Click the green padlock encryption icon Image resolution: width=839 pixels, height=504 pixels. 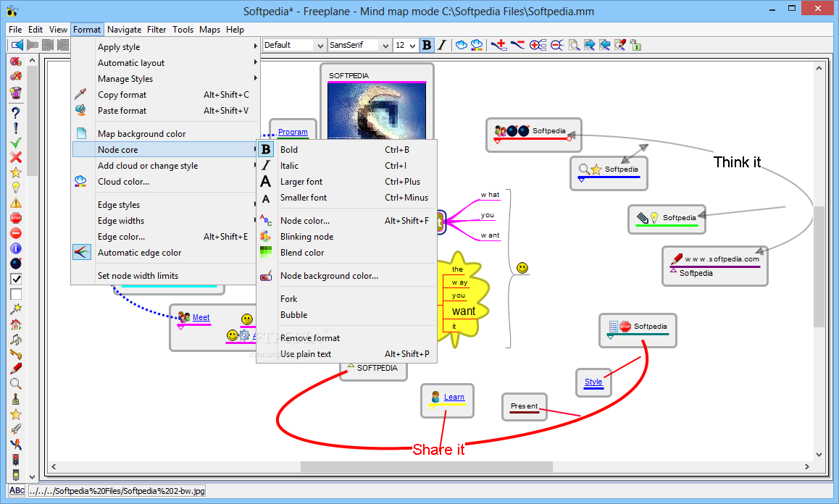(x=635, y=45)
